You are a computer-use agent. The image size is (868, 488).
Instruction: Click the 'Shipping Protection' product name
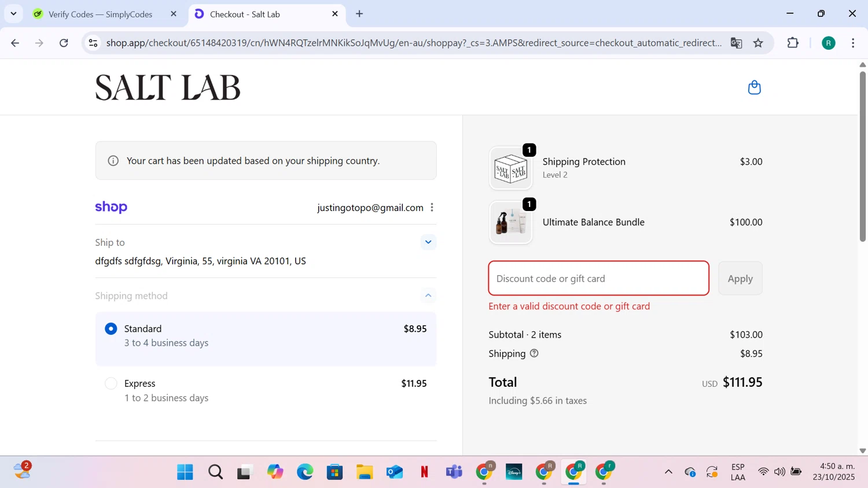point(584,161)
